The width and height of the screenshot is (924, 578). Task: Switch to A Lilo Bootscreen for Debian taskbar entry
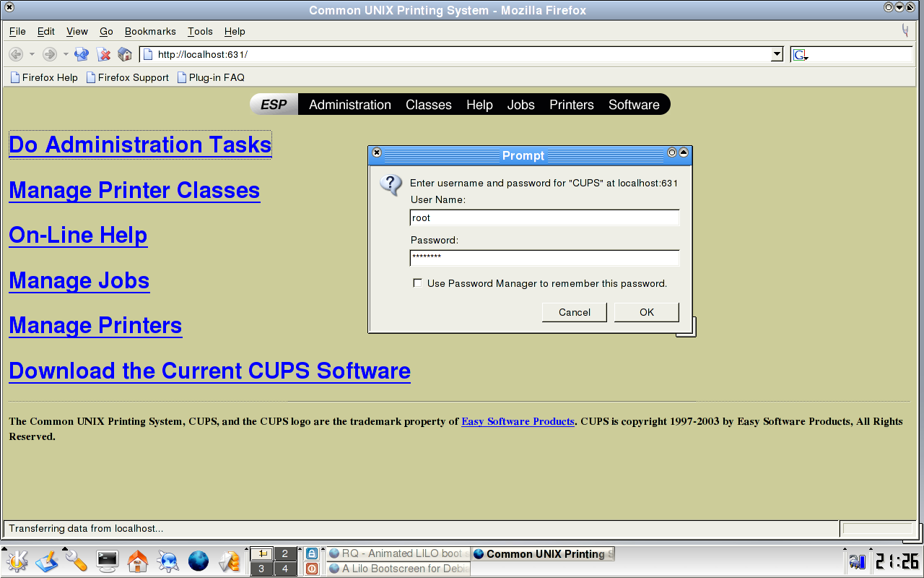(398, 569)
